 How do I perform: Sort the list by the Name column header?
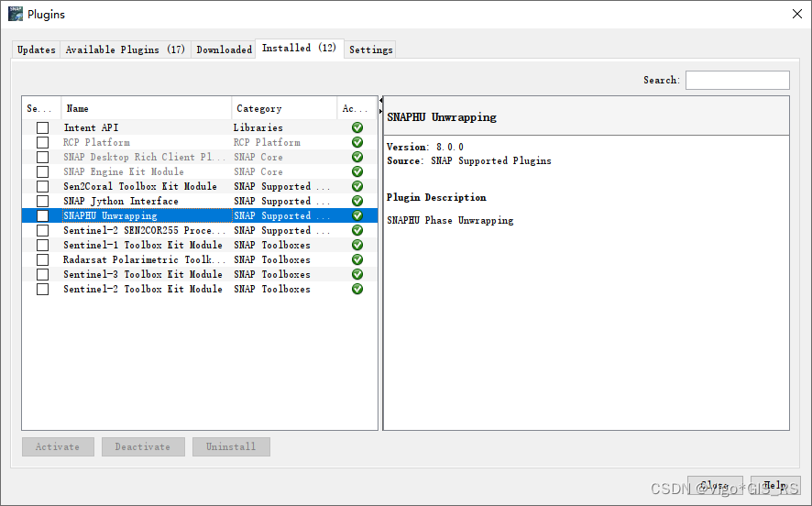pyautogui.click(x=146, y=108)
